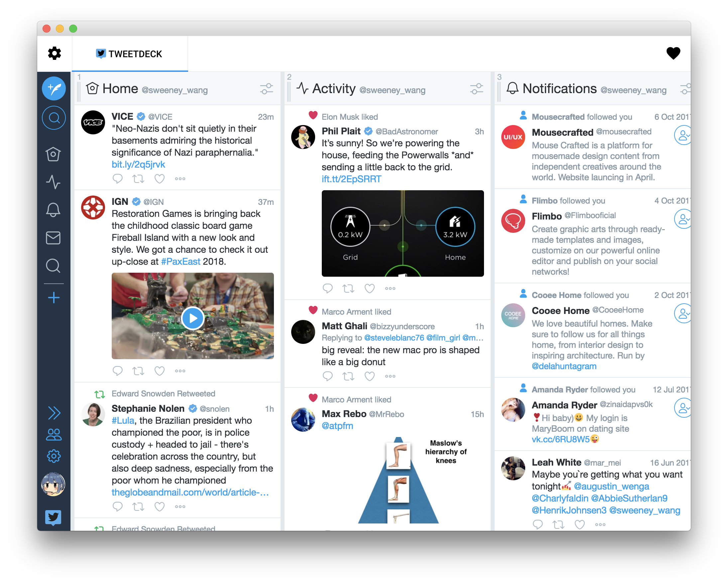
Task: Reply to Matt Ghali's tweet
Action: click(x=327, y=376)
